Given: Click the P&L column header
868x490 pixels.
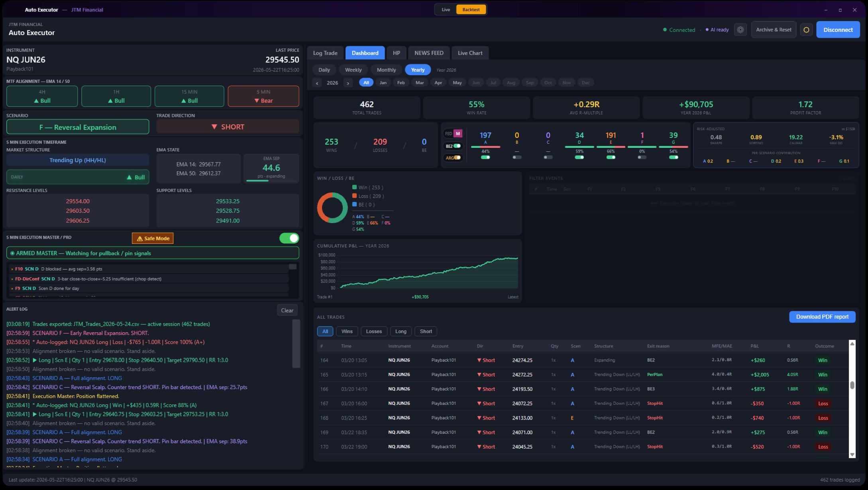Looking at the screenshot, I should tap(754, 346).
